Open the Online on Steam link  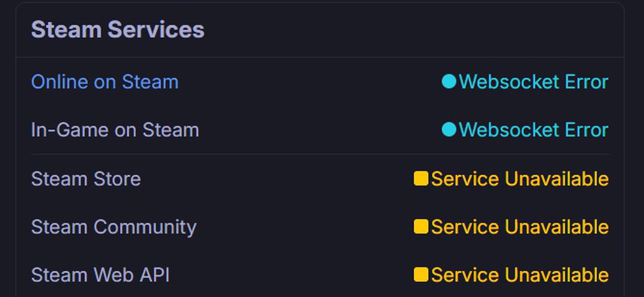point(105,82)
